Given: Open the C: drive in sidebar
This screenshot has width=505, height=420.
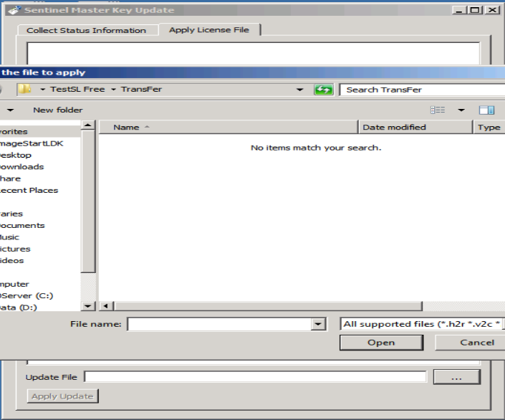Looking at the screenshot, I should pyautogui.click(x=27, y=295).
